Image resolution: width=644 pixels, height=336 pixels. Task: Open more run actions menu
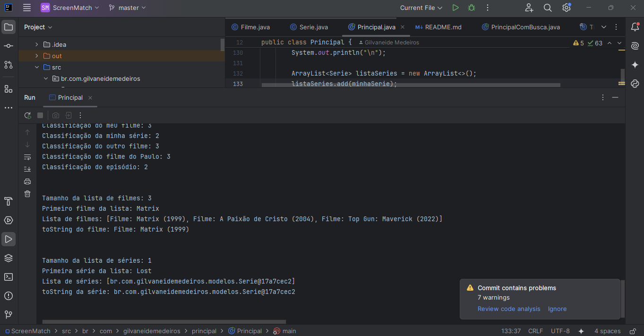pos(488,8)
